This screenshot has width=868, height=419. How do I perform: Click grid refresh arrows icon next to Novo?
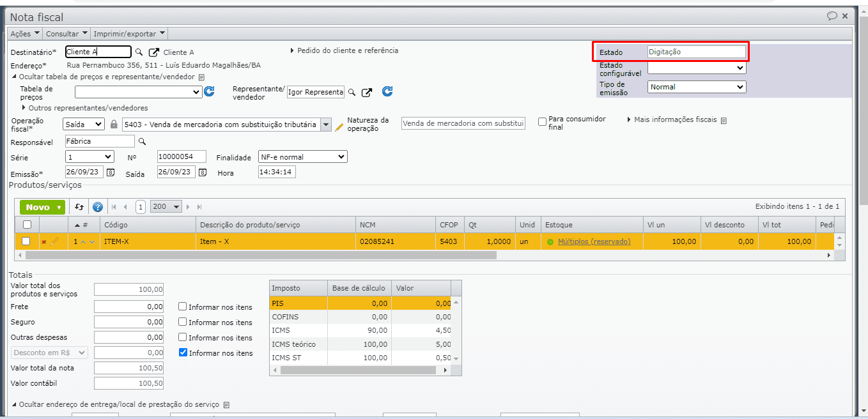click(x=79, y=207)
